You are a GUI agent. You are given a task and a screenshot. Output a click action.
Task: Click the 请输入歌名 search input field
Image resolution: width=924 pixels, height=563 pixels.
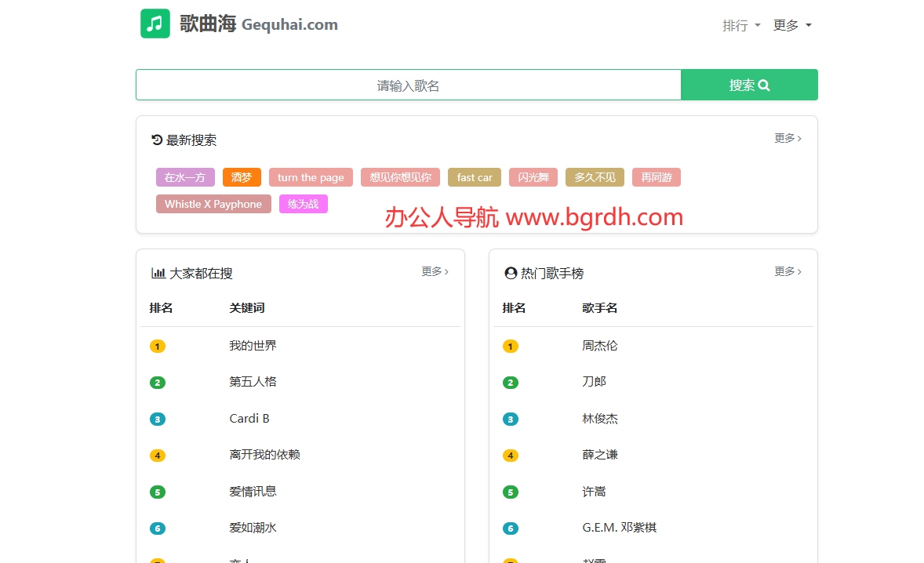point(408,85)
